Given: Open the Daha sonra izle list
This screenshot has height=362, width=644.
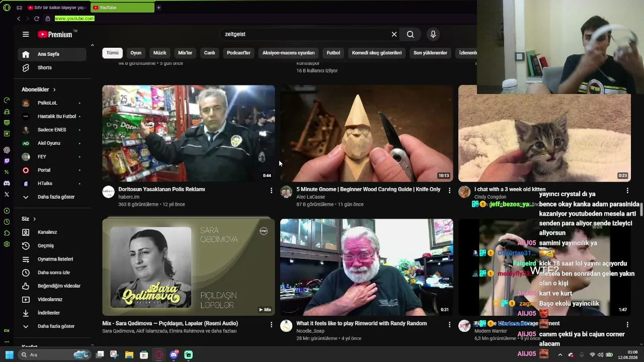Looking at the screenshot, I should tap(52, 273).
